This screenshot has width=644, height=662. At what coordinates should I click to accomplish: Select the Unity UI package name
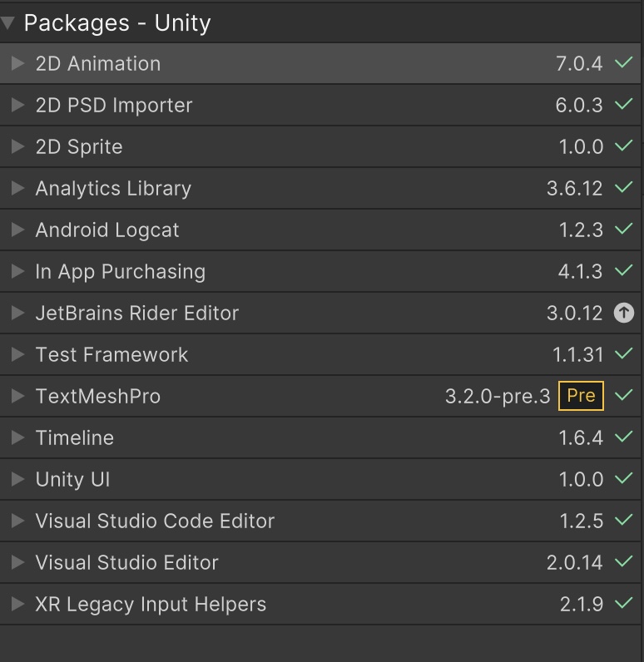pos(72,480)
